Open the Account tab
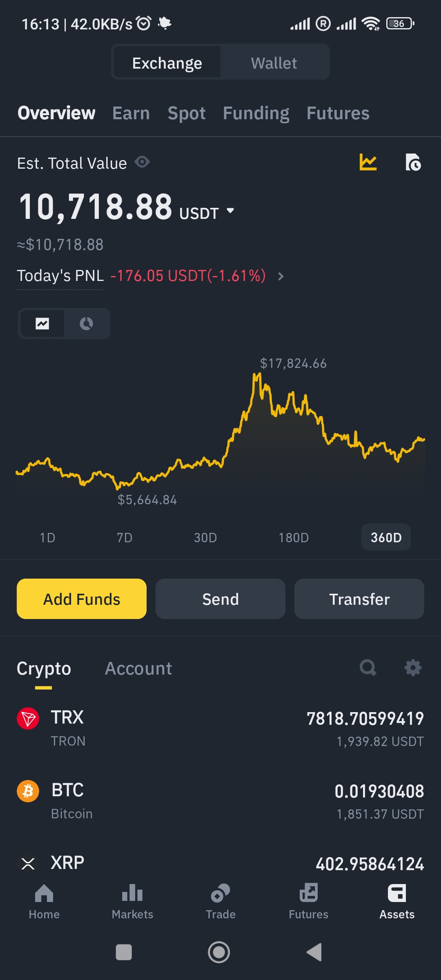Screen dimensions: 441x980 click(138, 669)
